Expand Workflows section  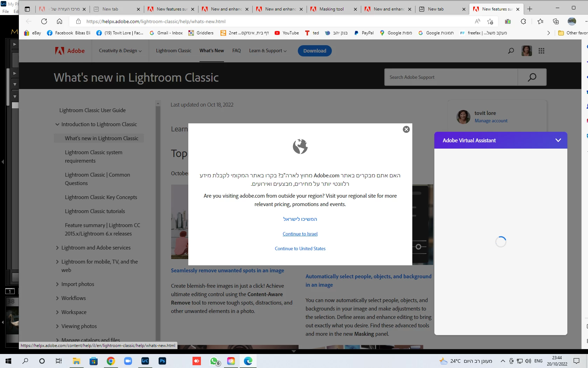(x=57, y=298)
